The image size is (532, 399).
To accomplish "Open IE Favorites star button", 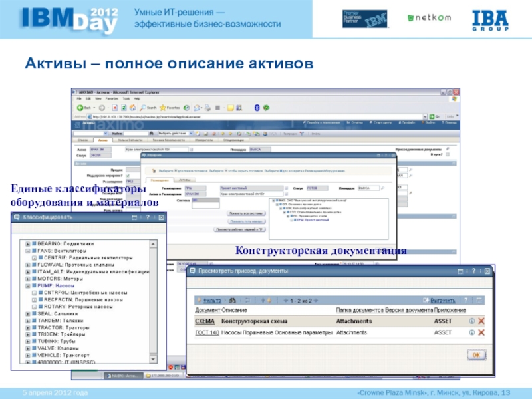I will tap(170, 108).
